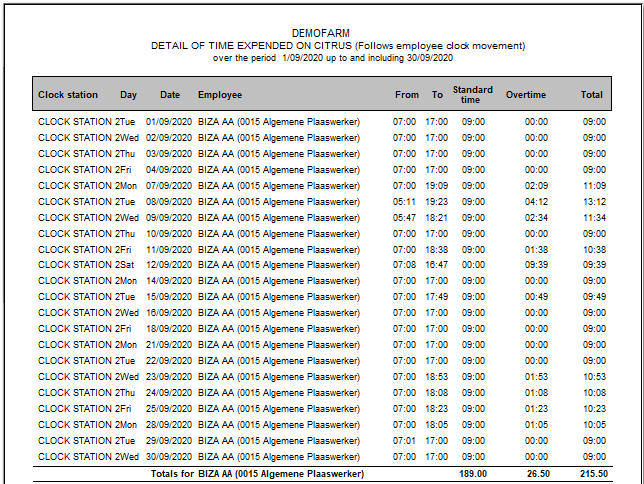Click employee name on the 08/09/2020 row
Screen dimensions: 644x484
pos(279,202)
